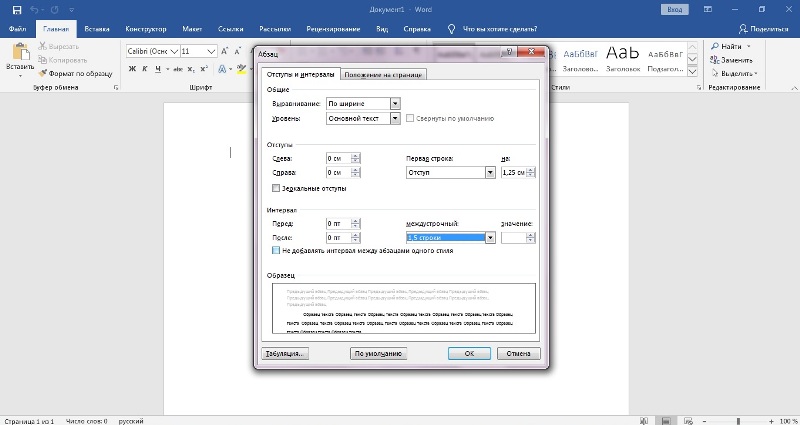This screenshot has width=800, height=425.
Task: Enable the Зеркальные отступы checkbox
Action: click(x=276, y=188)
